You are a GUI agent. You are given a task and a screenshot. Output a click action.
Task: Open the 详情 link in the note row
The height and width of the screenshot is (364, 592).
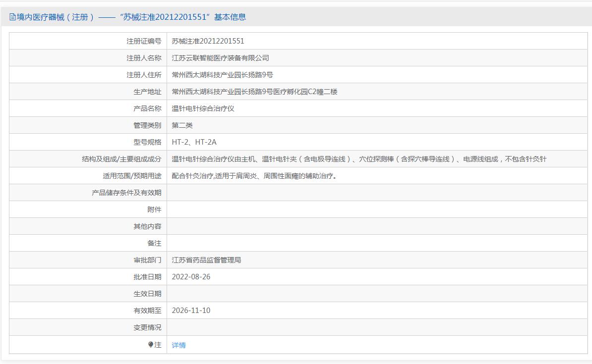[x=178, y=345]
